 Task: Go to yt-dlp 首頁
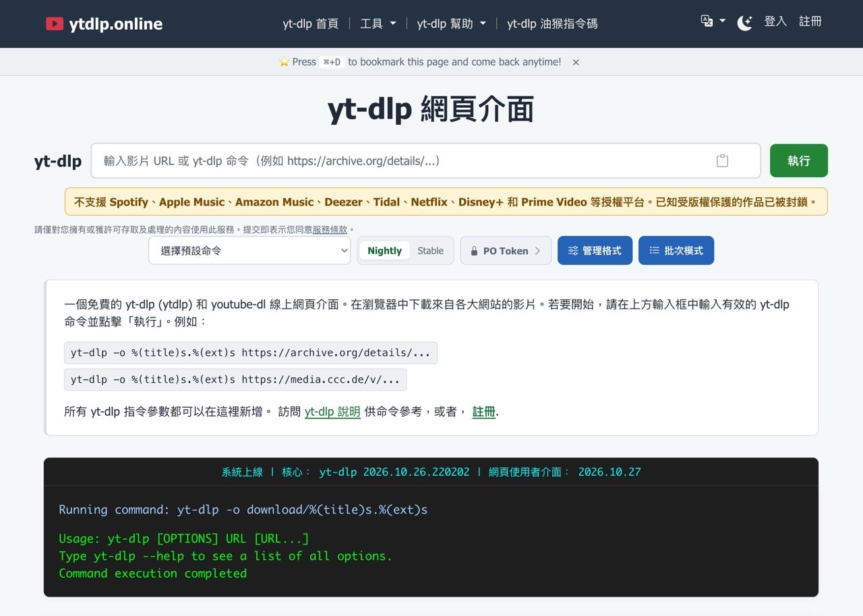310,24
